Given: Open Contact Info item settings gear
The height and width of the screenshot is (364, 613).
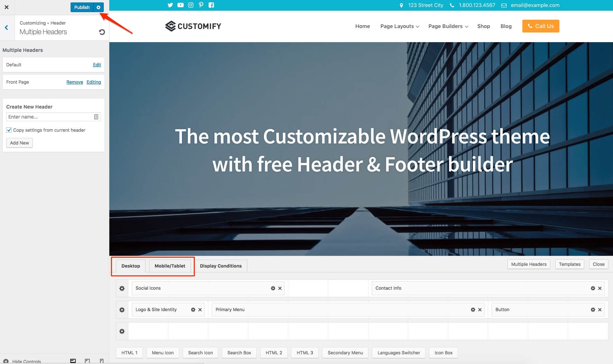Looking at the screenshot, I should (x=593, y=288).
